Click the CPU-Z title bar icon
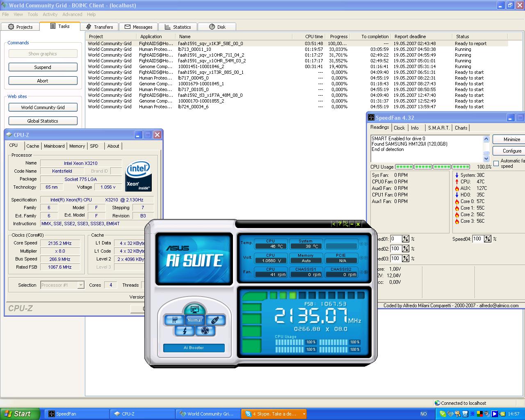 click(x=9, y=135)
